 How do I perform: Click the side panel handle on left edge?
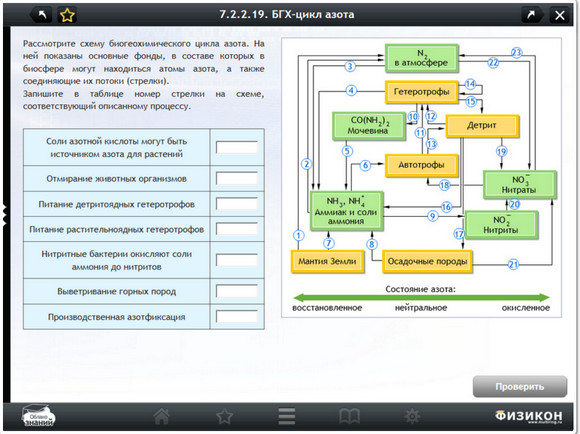[x=5, y=215]
